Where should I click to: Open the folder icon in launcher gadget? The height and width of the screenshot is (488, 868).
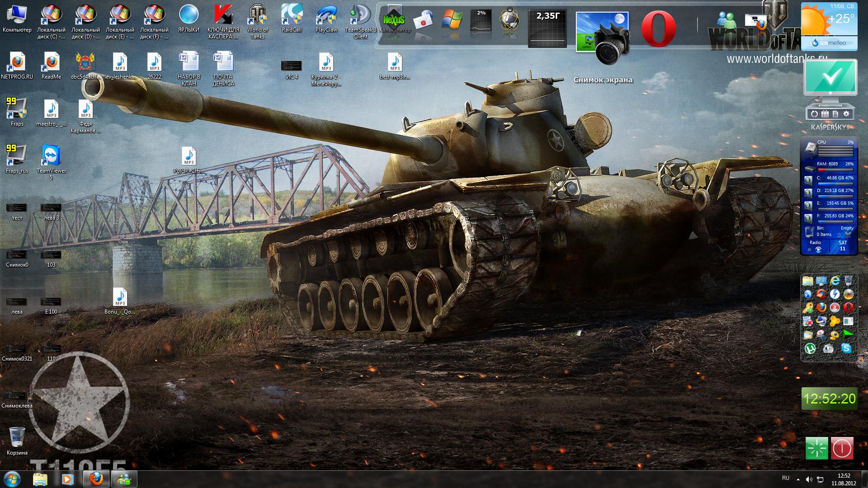click(808, 281)
